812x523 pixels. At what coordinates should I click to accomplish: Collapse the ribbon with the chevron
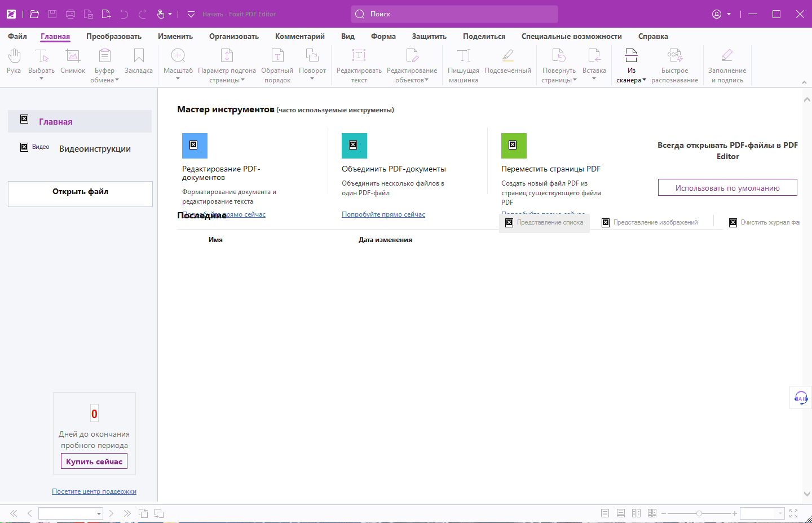tap(804, 82)
